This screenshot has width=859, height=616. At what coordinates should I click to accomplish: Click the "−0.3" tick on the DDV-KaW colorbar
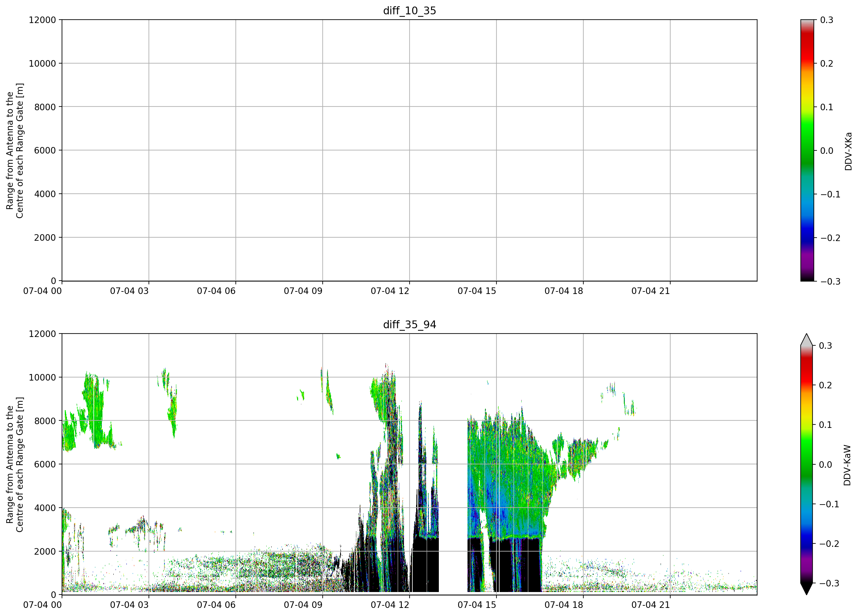[829, 583]
